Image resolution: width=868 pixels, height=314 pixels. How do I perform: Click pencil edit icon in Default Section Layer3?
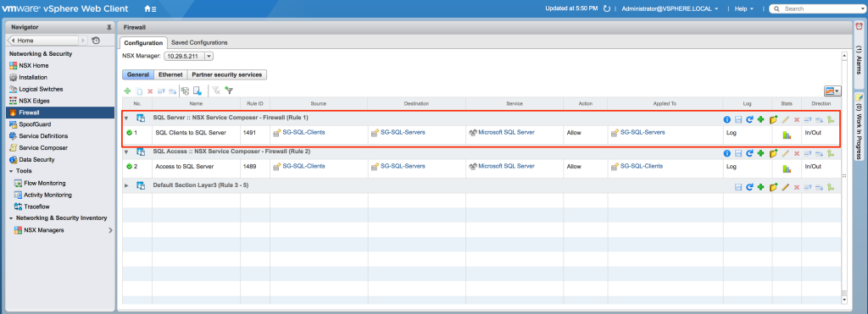[x=785, y=187]
